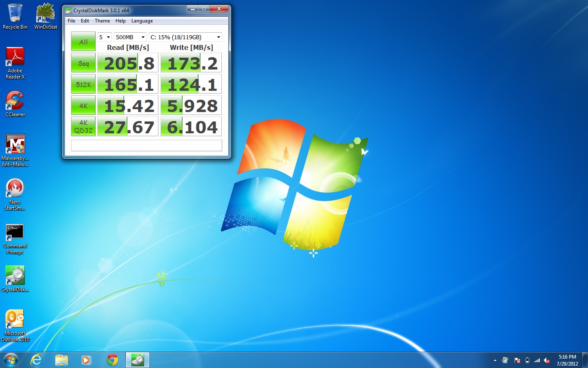The width and height of the screenshot is (588, 368).
Task: Click the empty comment text field
Action: pos(146,146)
